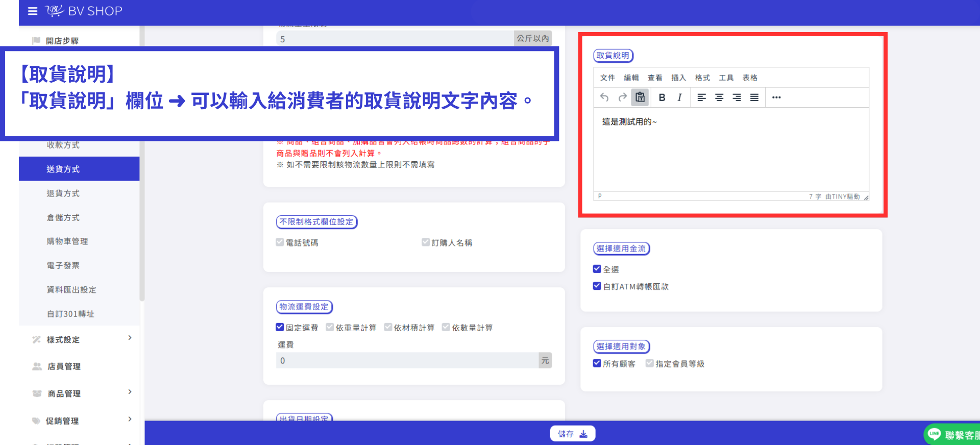Expand the 促銷管理 sidebar section
The height and width of the screenshot is (445, 980).
click(130, 419)
